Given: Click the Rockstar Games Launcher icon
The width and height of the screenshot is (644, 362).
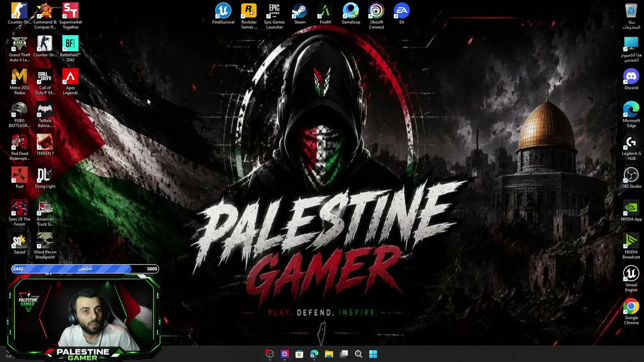Looking at the screenshot, I should pos(249,16).
